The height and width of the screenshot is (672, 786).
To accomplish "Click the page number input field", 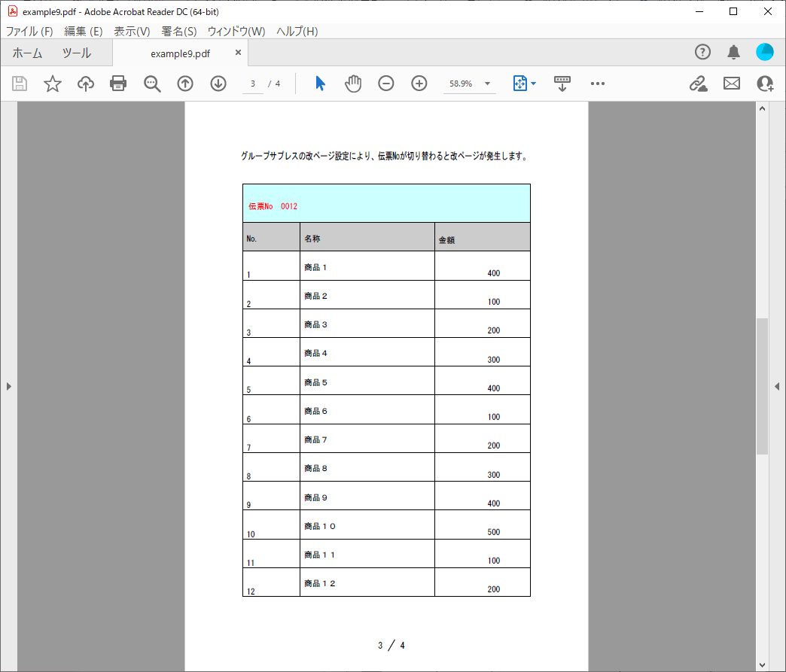I will point(253,84).
